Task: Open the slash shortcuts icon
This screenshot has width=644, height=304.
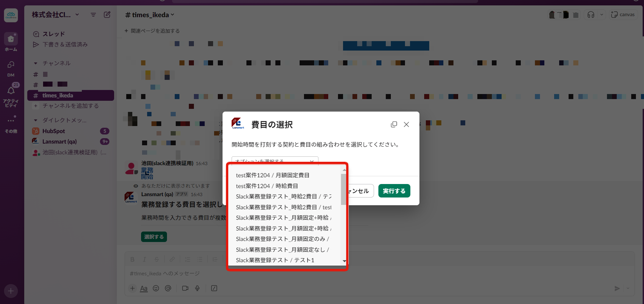Action: [x=214, y=288]
